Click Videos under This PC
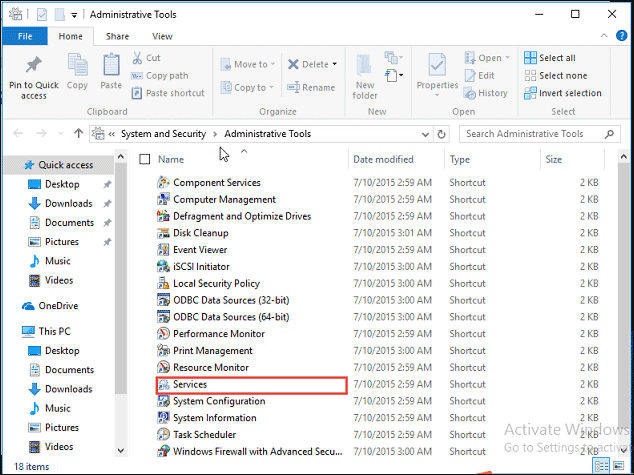This screenshot has height=475, width=634. [59, 447]
